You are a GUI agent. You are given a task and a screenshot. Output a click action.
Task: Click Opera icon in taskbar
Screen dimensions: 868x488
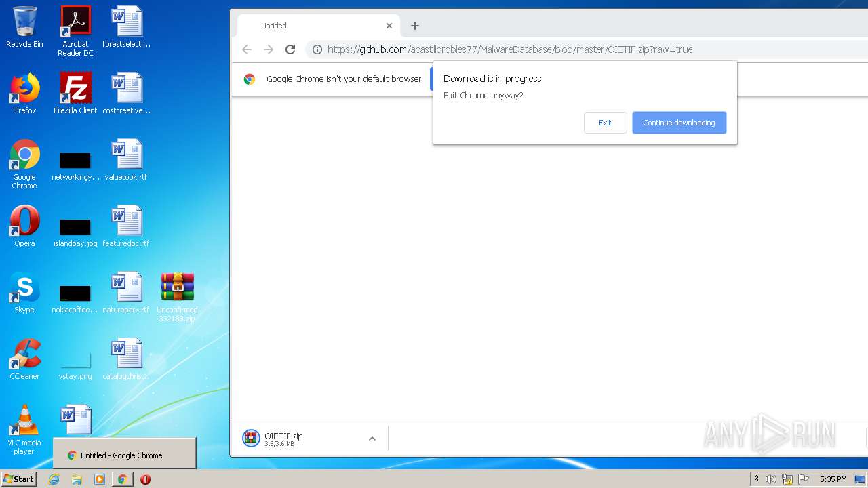pyautogui.click(x=145, y=479)
